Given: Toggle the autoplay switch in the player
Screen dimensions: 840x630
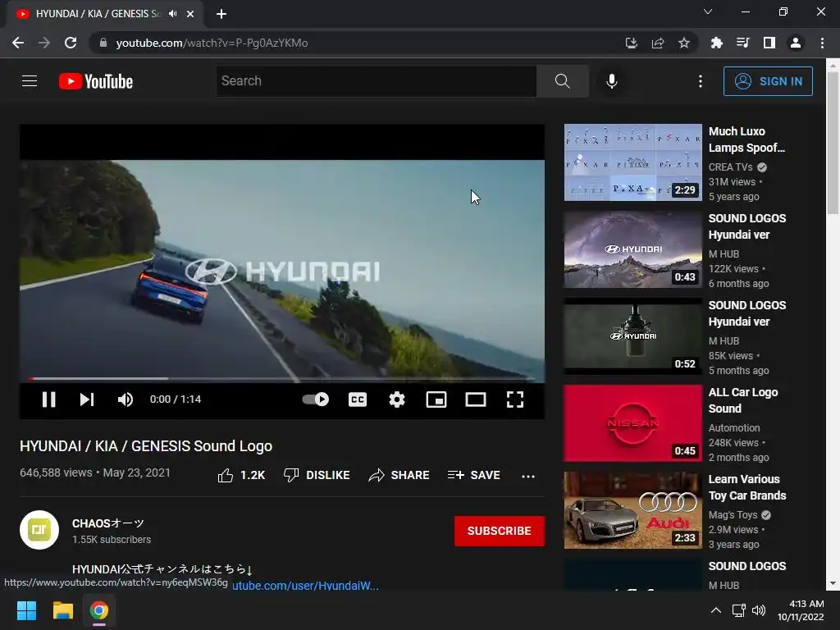Looking at the screenshot, I should (316, 399).
